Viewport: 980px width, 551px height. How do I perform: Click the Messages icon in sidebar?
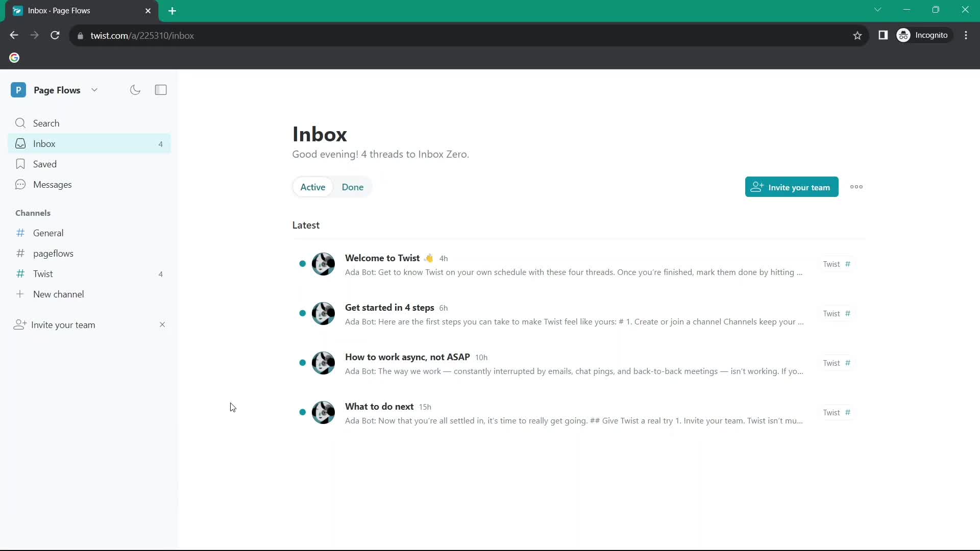[x=20, y=184]
